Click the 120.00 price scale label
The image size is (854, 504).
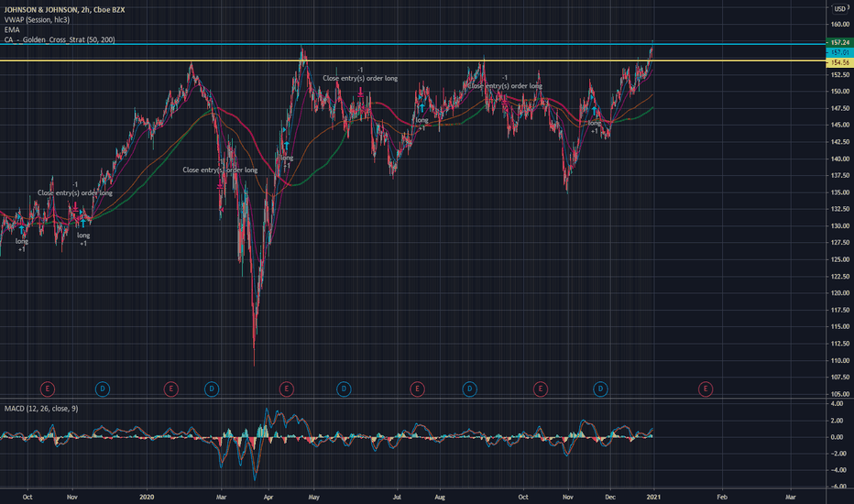pyautogui.click(x=840, y=293)
